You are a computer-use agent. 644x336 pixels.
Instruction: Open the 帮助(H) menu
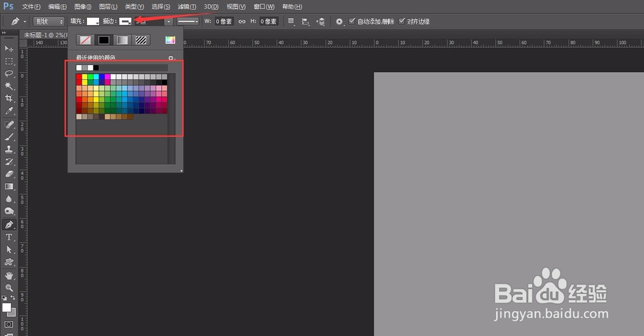point(292,6)
